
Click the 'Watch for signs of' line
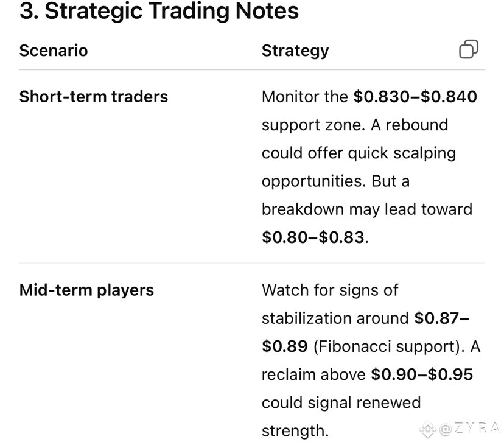(x=330, y=290)
